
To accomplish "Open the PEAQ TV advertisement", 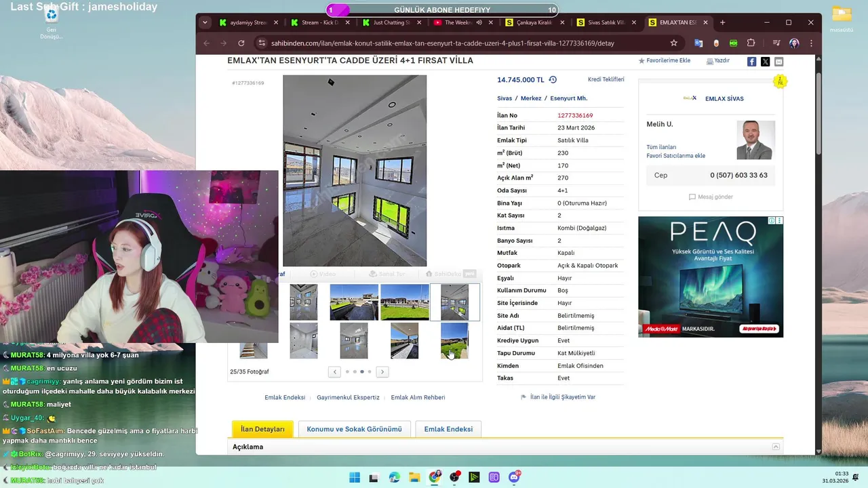I will tap(711, 277).
